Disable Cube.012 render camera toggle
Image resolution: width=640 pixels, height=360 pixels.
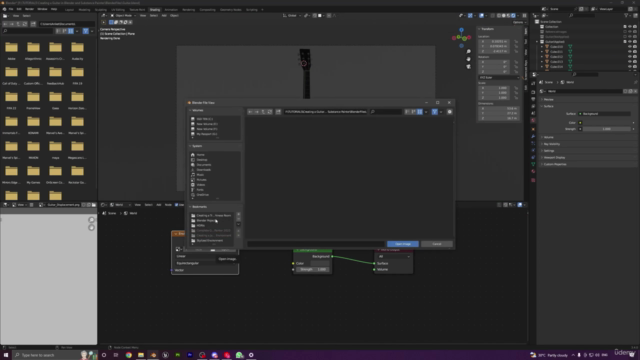[635, 57]
